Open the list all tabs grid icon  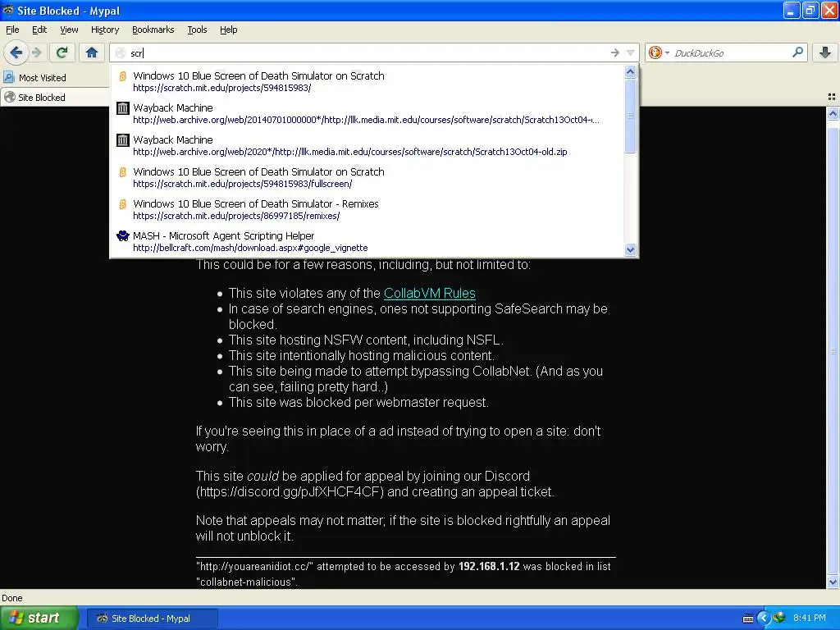pyautogui.click(x=832, y=97)
